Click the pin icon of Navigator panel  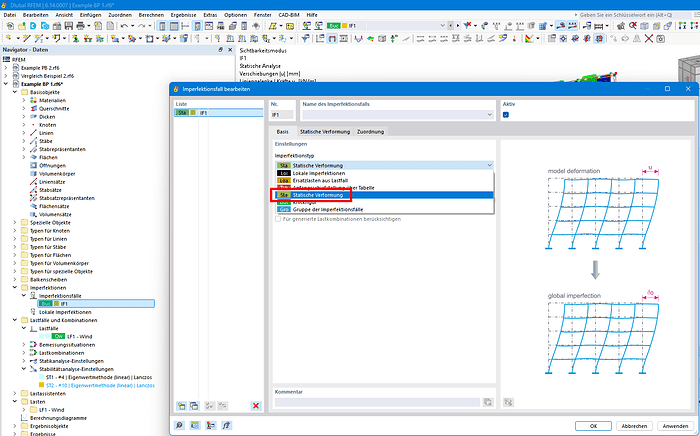(221, 50)
